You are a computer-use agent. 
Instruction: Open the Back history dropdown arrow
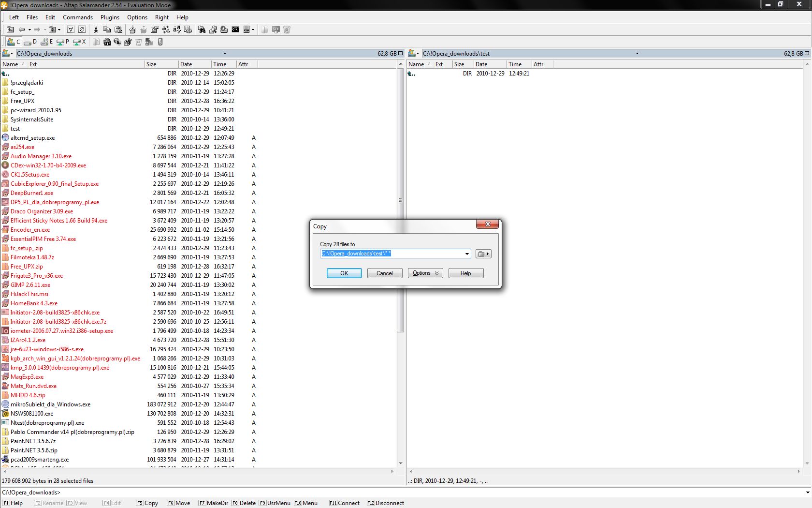coord(29,30)
